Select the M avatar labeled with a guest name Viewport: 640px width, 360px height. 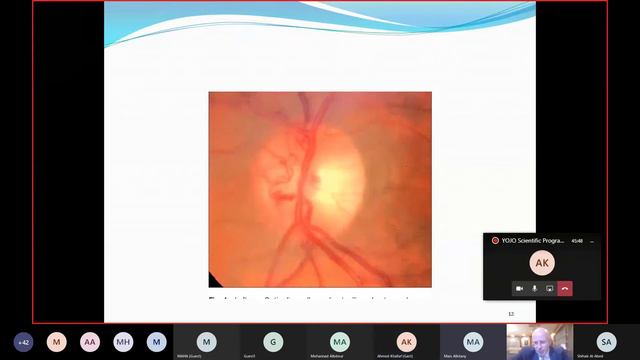(x=207, y=342)
